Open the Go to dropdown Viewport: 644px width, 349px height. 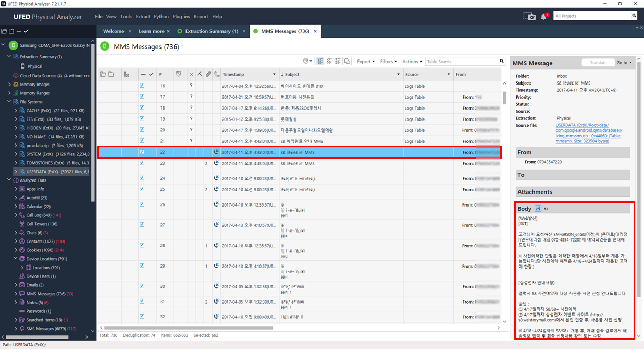(624, 63)
